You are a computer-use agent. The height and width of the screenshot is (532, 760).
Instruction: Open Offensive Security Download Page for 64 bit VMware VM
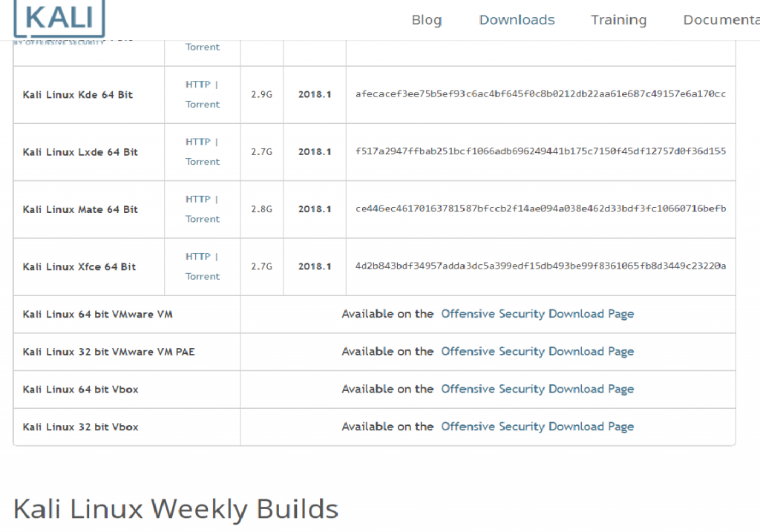pos(537,314)
